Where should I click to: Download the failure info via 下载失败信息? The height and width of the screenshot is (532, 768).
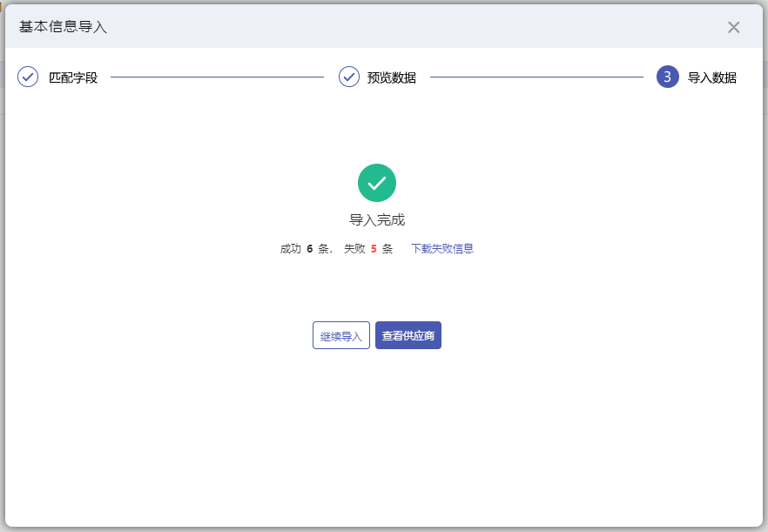coord(442,248)
